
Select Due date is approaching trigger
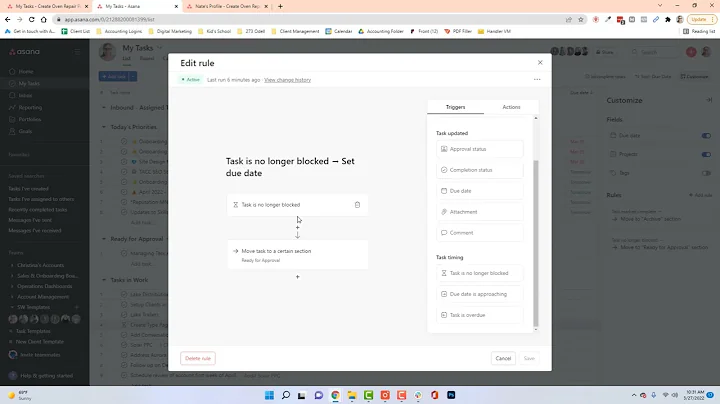pyautogui.click(x=479, y=294)
